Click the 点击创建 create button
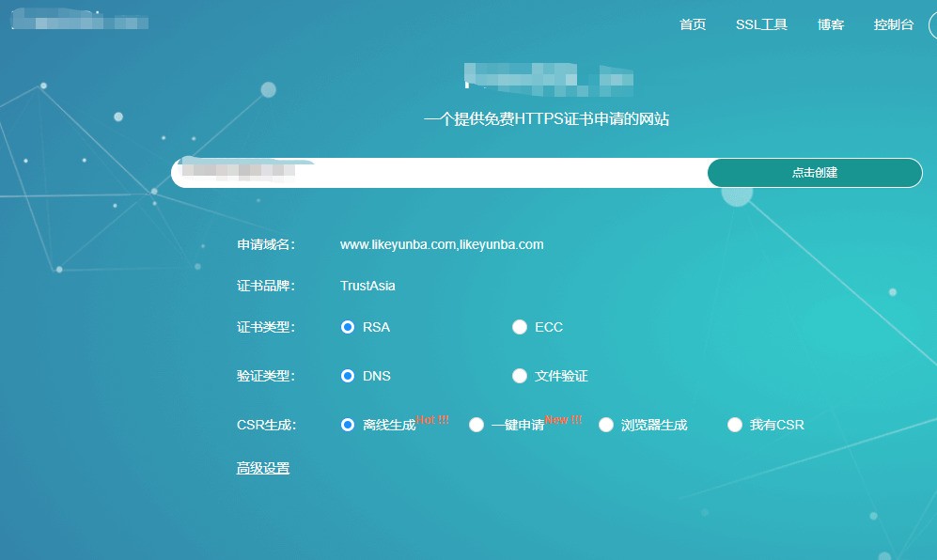Viewport: 937px width, 560px height. click(814, 173)
